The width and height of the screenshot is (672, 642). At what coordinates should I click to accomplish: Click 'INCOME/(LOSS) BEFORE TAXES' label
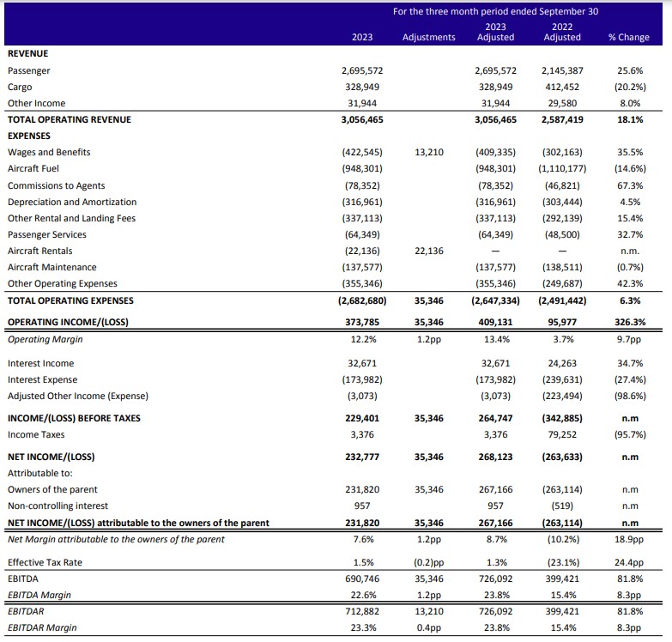[x=74, y=418]
